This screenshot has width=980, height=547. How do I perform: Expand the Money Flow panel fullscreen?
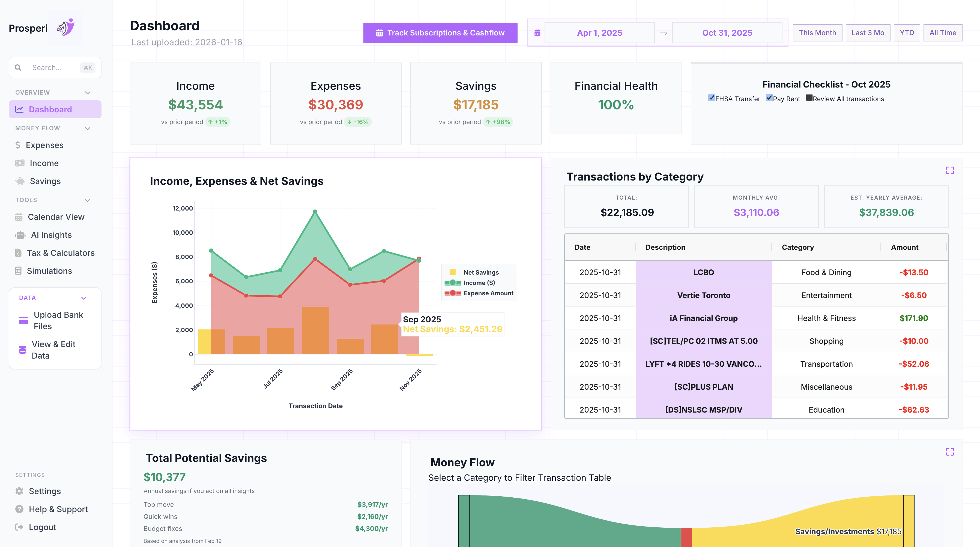point(950,451)
